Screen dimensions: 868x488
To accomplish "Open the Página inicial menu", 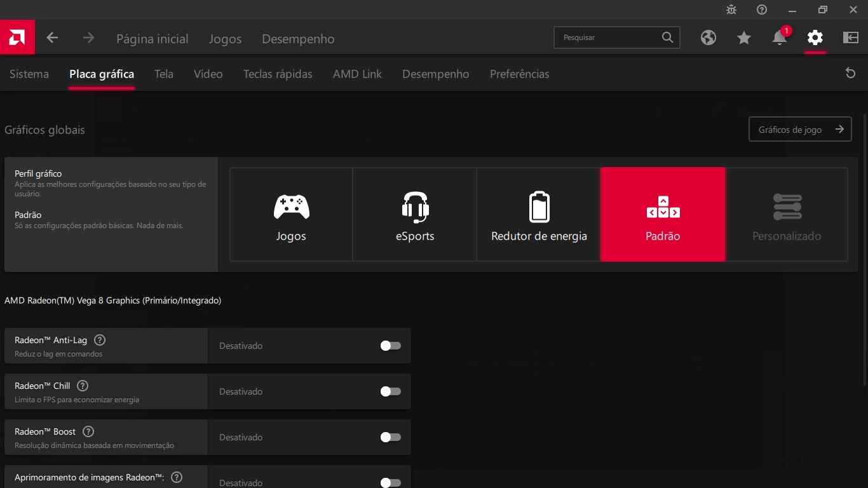I will [x=153, y=39].
